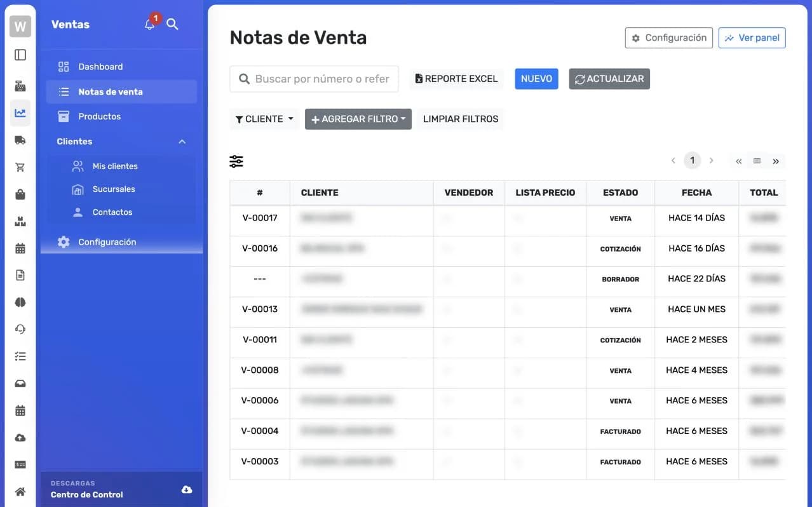Open sale note V-00006

pyautogui.click(x=260, y=401)
